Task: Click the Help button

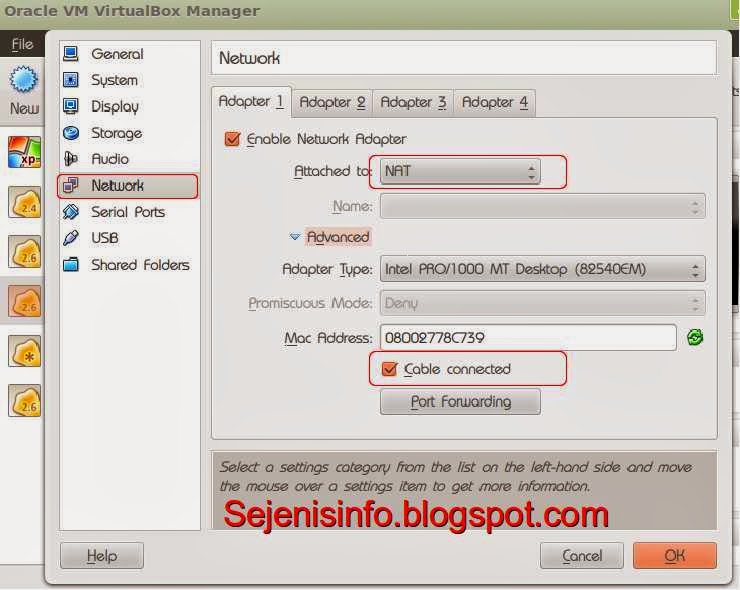Action: 102,556
